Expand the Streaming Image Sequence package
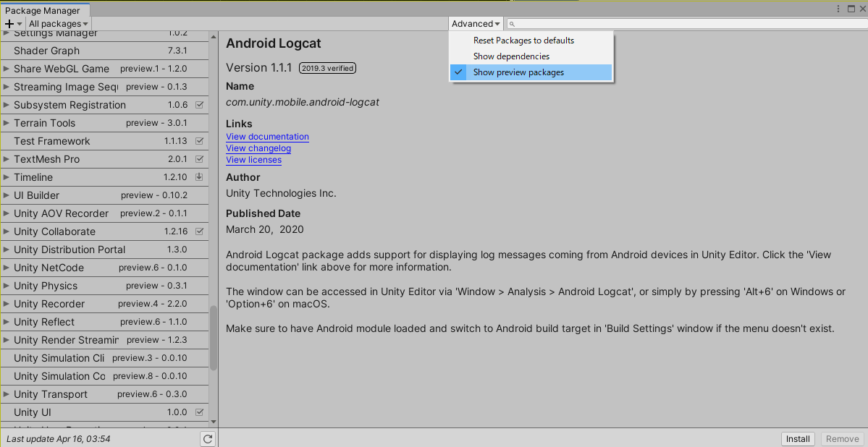 (7, 87)
